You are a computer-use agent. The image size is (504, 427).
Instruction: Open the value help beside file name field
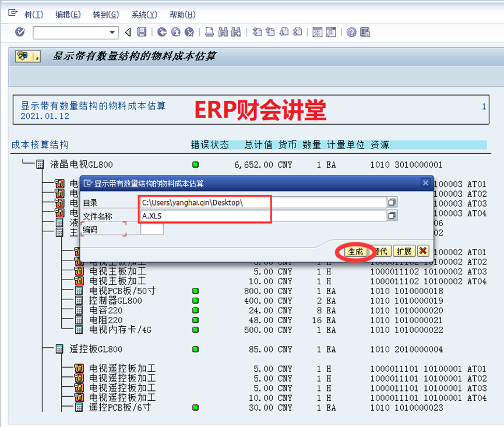point(392,216)
